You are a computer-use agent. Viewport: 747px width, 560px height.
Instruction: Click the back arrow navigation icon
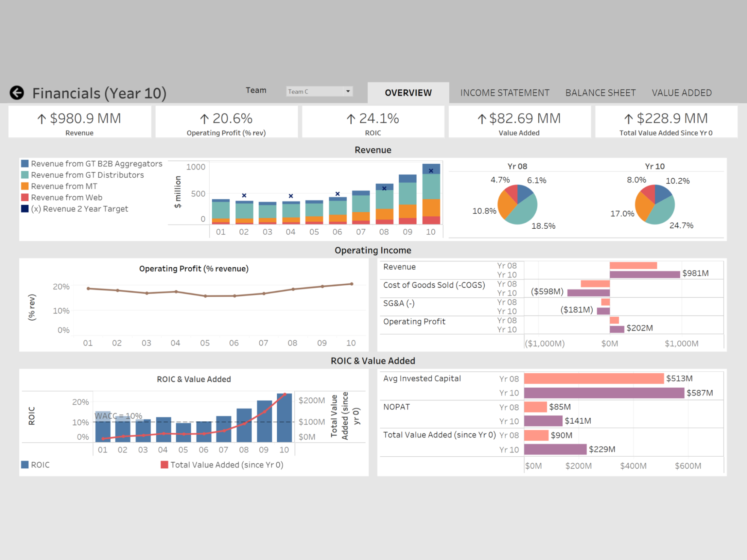(17, 93)
